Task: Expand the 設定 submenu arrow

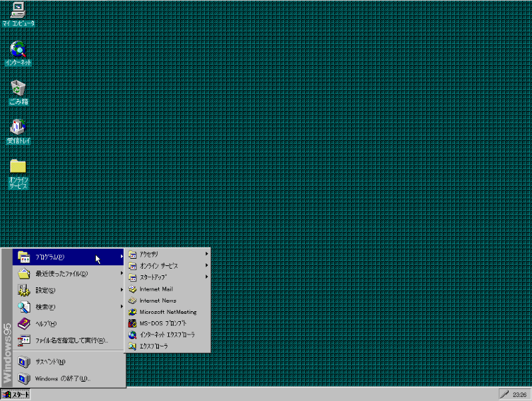Action: [122, 290]
